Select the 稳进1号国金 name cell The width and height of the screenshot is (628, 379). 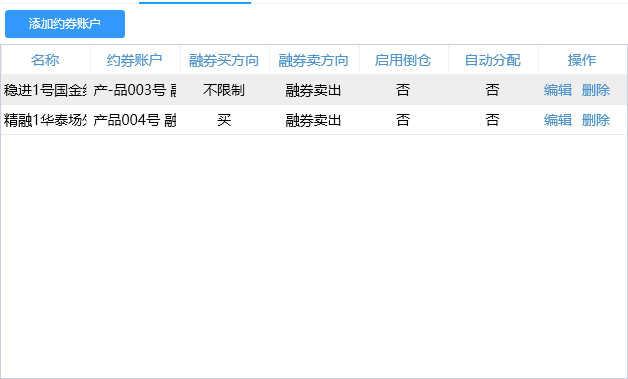[45, 90]
